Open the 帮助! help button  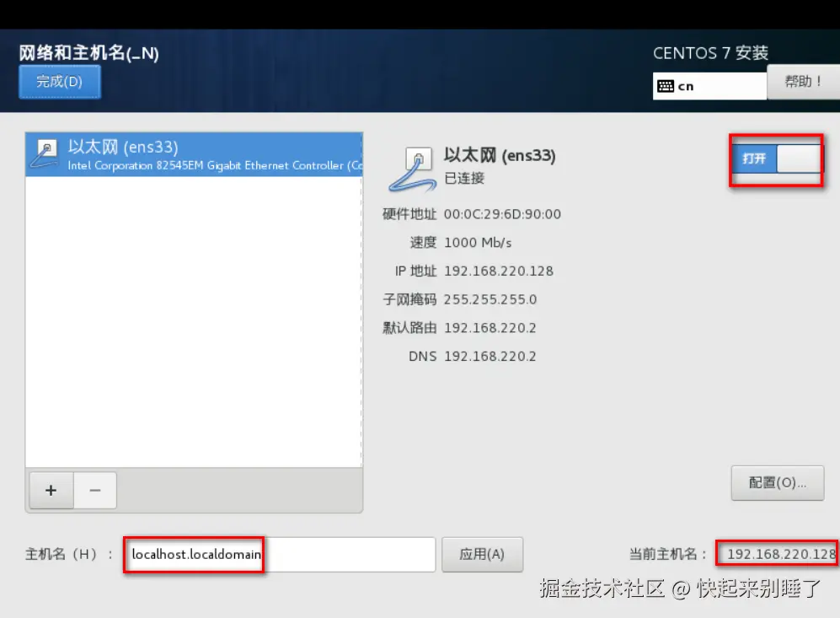(803, 82)
